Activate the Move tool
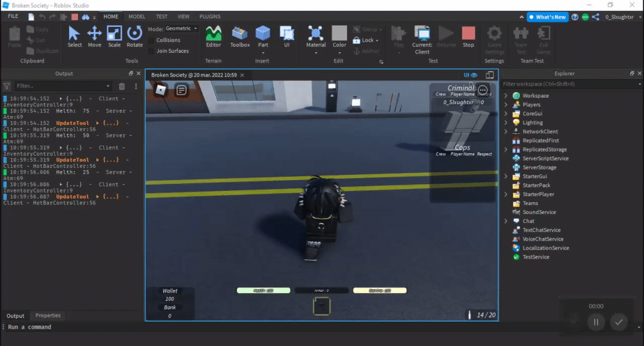Screen dimensions: 644x346 tap(94, 37)
